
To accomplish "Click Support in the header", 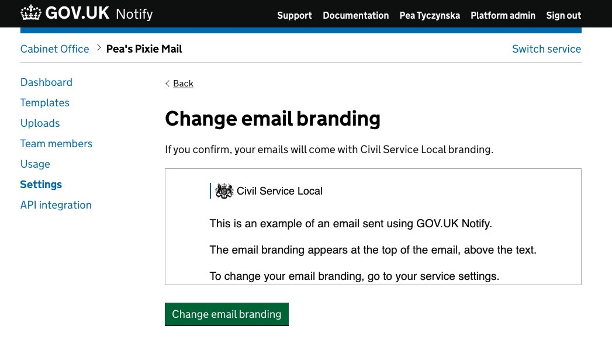I will (x=295, y=16).
